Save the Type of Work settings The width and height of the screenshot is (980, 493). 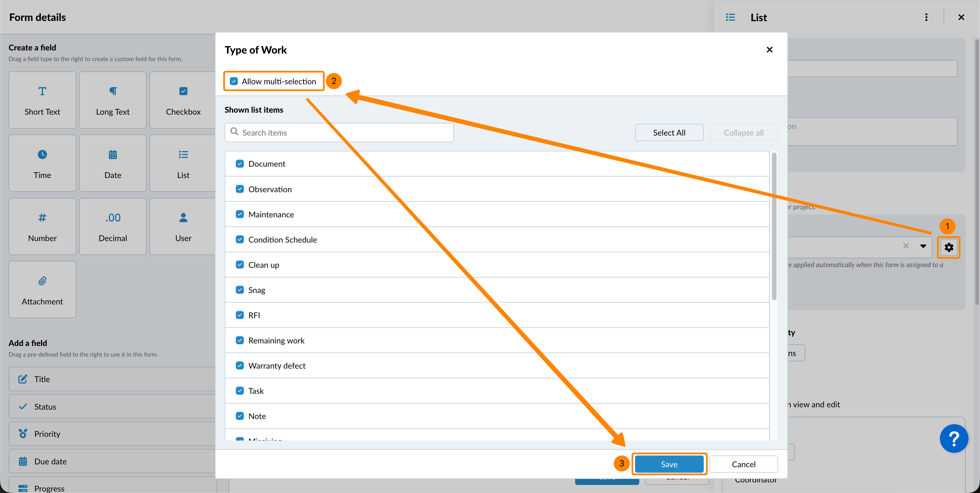pyautogui.click(x=669, y=464)
